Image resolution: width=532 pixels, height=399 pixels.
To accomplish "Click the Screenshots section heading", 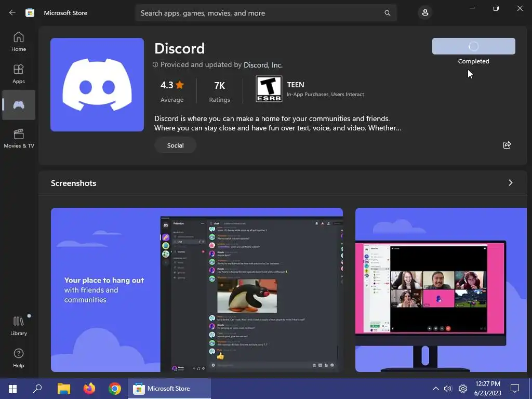I will pos(74,183).
